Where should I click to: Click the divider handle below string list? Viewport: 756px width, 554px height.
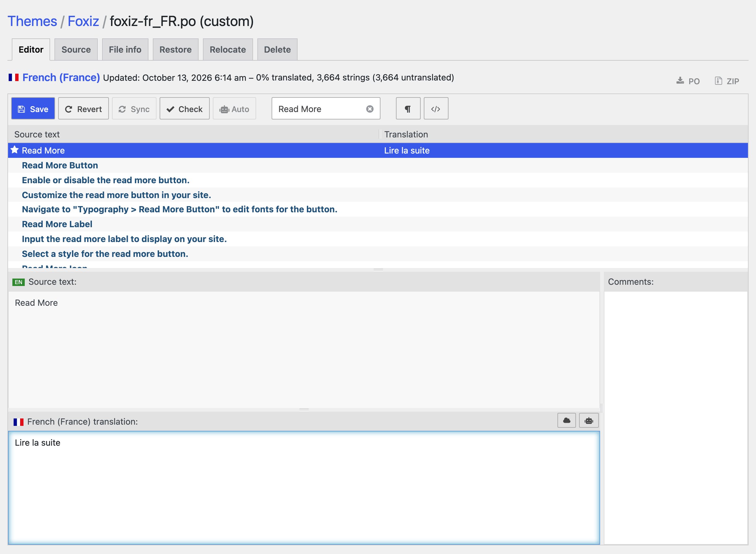point(378,270)
